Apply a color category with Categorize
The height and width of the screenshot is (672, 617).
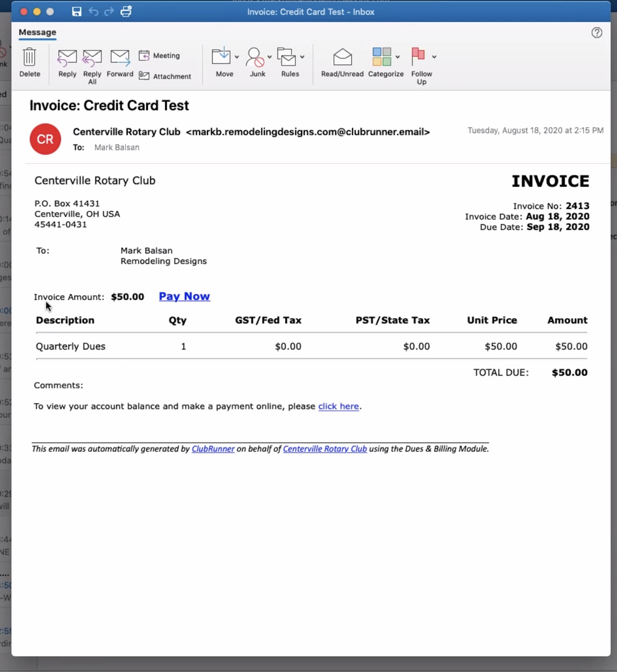[381, 57]
